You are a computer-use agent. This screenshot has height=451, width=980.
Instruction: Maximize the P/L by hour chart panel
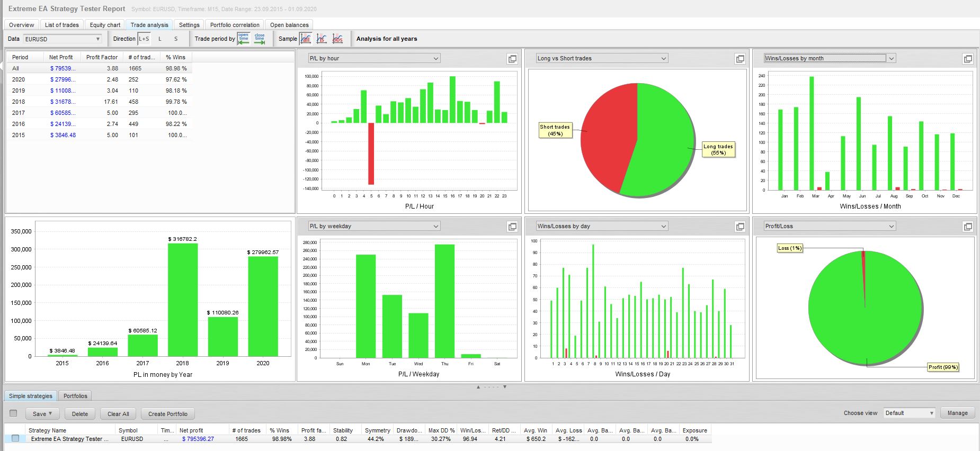[512, 59]
